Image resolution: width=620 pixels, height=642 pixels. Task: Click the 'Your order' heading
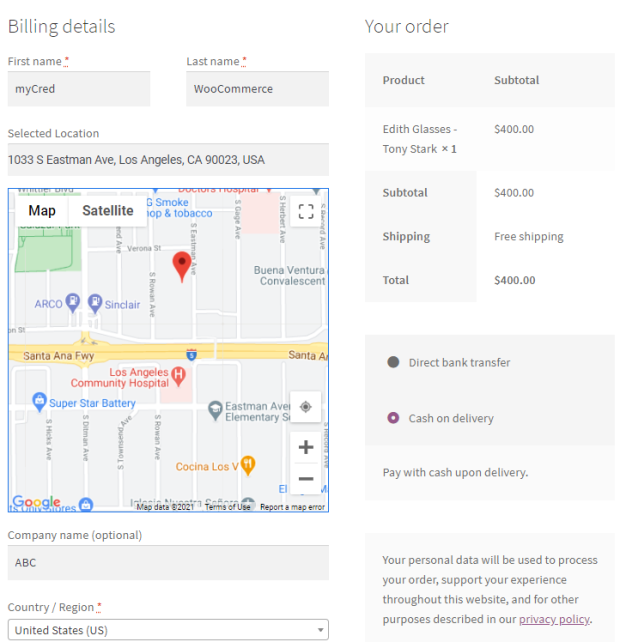click(407, 27)
